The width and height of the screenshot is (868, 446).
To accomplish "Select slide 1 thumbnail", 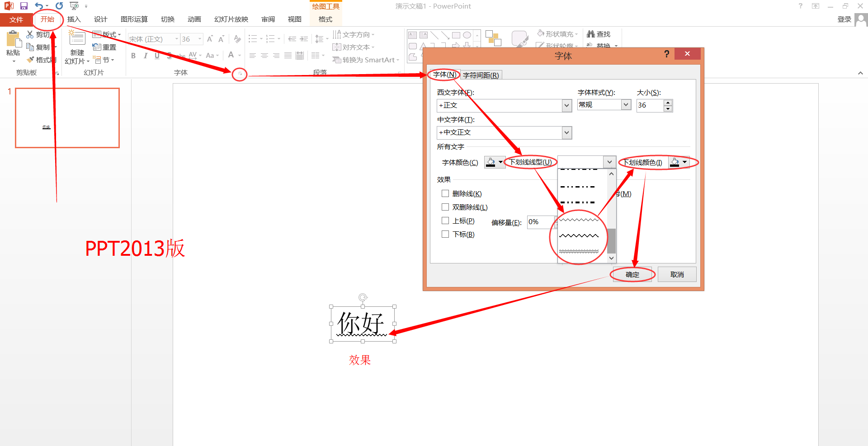I will (67, 118).
